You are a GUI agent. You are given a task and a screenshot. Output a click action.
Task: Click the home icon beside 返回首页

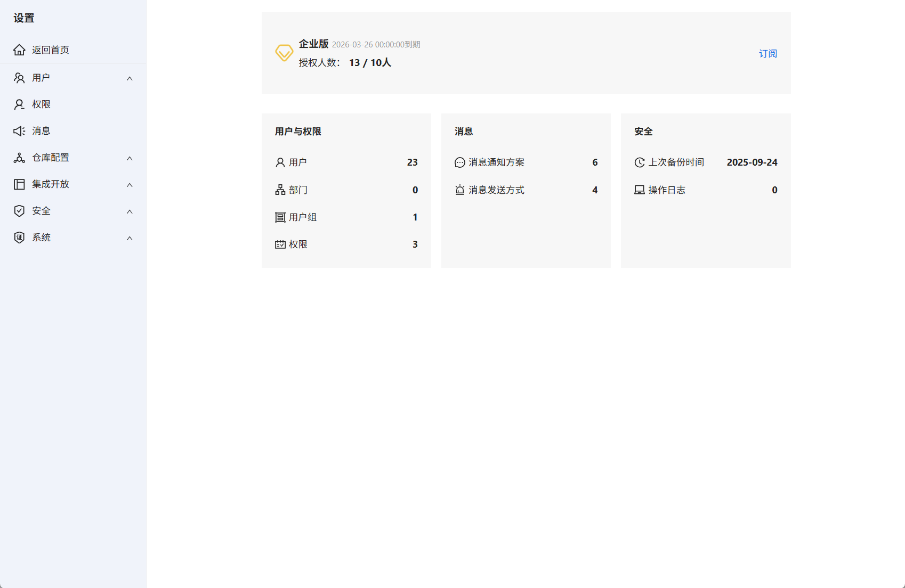pos(20,50)
